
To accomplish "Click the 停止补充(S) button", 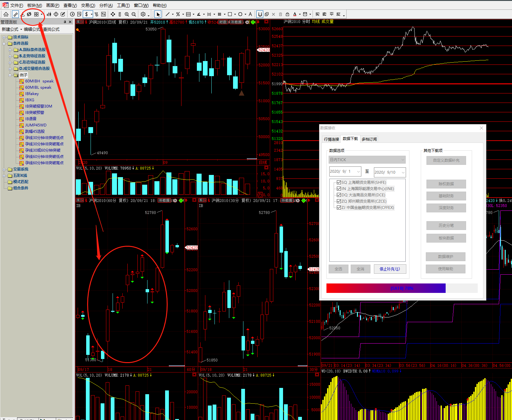I will 390,269.
